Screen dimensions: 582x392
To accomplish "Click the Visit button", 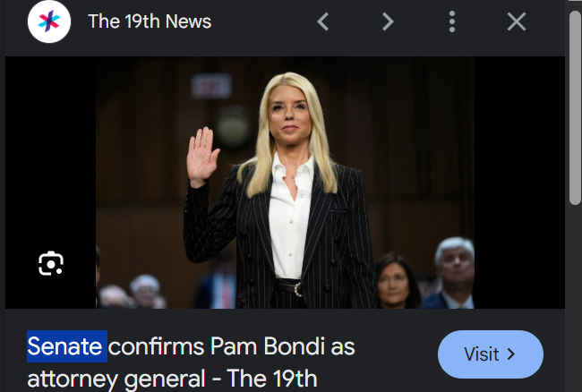I will coord(491,354).
